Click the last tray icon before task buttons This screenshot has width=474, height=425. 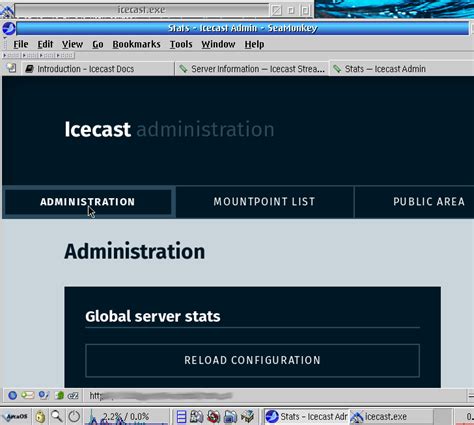247,417
